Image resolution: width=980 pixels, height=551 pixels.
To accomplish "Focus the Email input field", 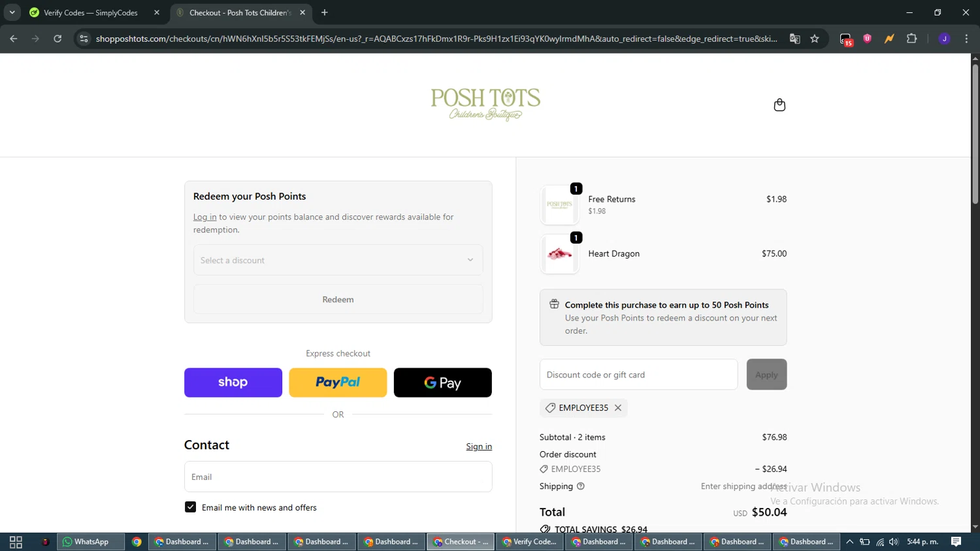I will tap(338, 477).
